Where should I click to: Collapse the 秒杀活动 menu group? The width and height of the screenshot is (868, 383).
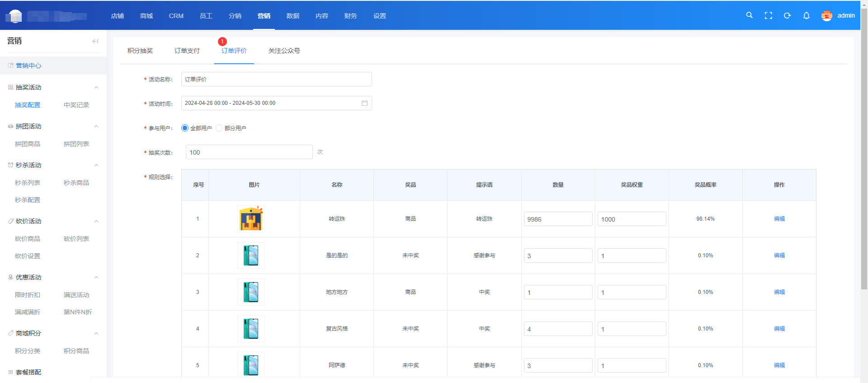pyautogui.click(x=96, y=165)
